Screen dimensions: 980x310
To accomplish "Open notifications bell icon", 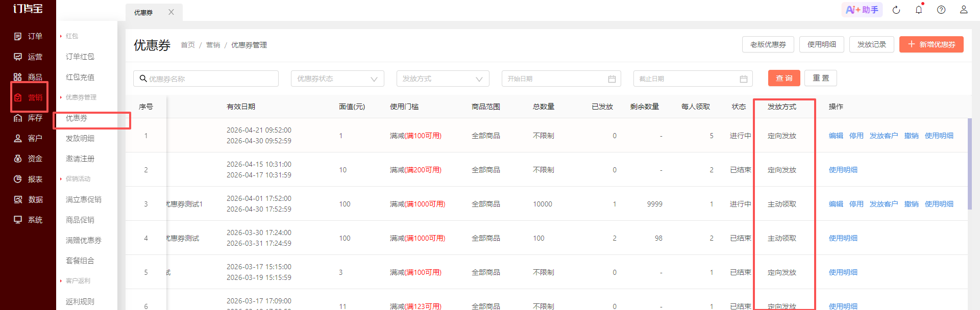I will [x=919, y=10].
